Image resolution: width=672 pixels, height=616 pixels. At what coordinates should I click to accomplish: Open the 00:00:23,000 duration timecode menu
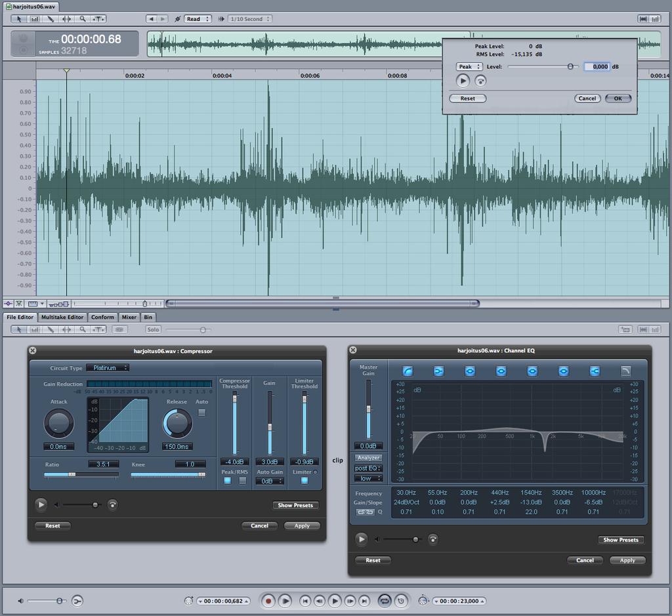coord(459,601)
